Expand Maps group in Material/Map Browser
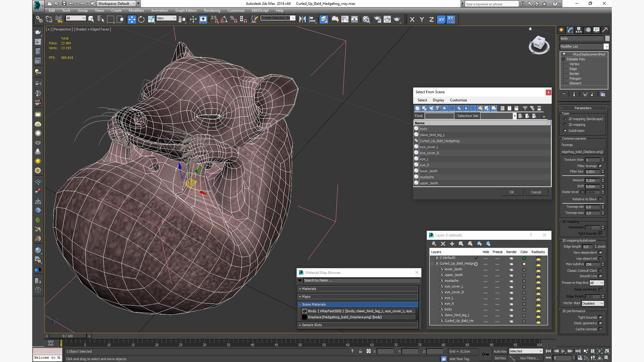Screen dimensions: 644x362 point(358,297)
